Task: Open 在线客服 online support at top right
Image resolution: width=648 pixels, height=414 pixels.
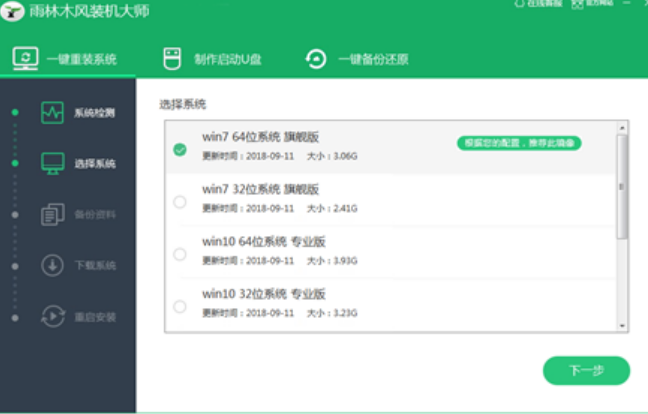Action: click(538, 3)
